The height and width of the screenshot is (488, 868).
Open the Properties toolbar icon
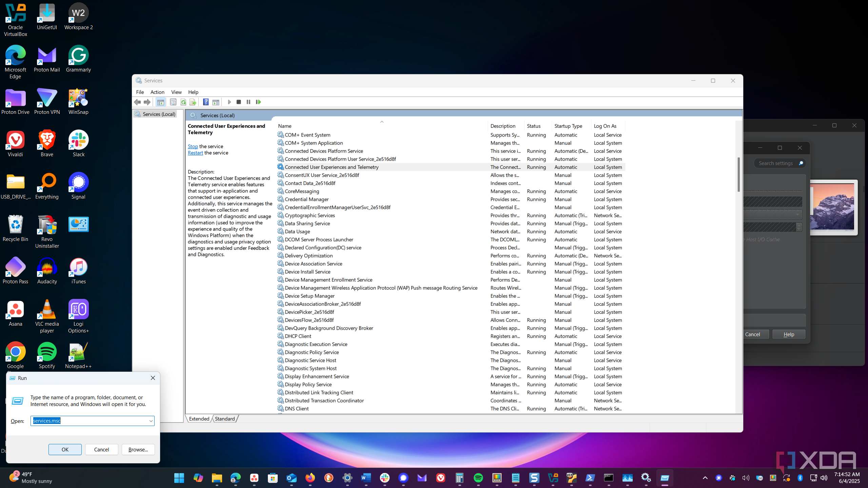tap(173, 102)
